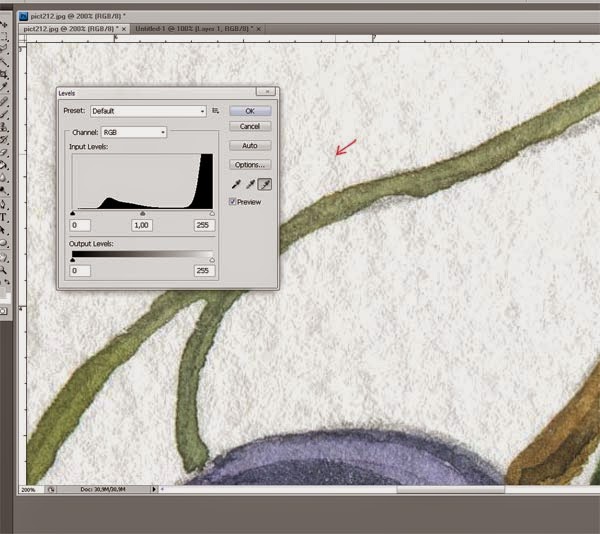Select the Move tool in the toolbox
600x534 pixels.
pyautogui.click(x=4, y=24)
